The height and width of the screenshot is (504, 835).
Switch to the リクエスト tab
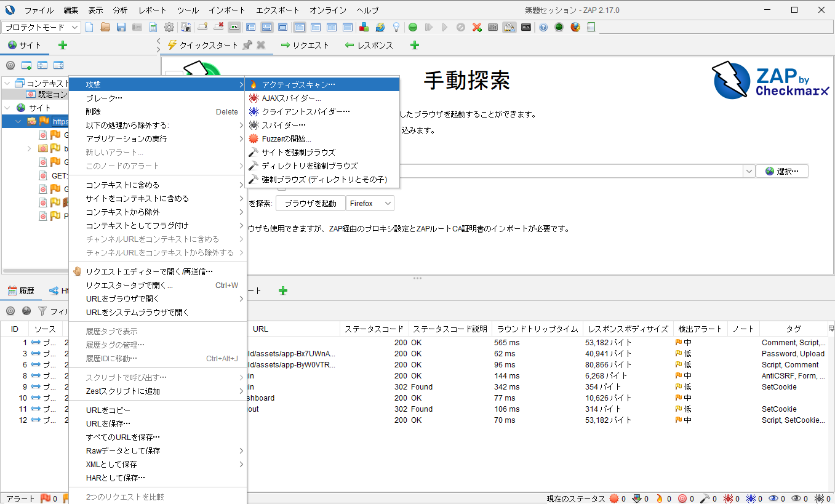pos(305,45)
